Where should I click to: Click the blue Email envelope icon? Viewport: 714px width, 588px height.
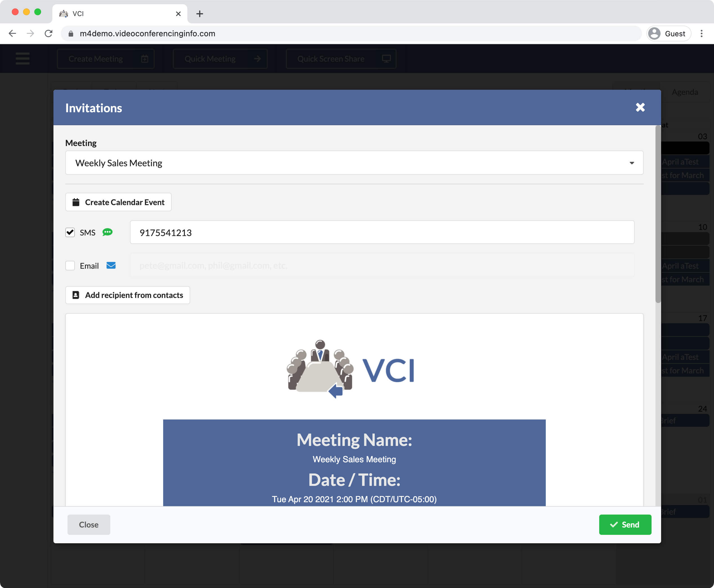coord(111,266)
